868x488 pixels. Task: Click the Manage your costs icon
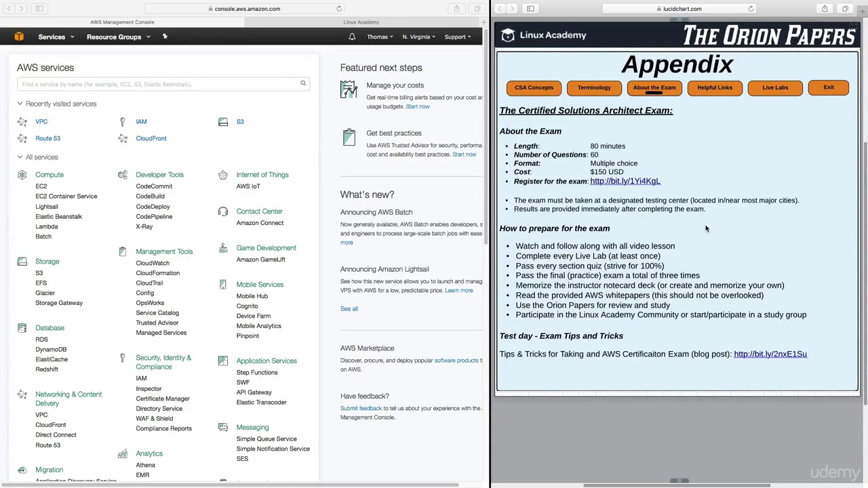pyautogui.click(x=349, y=89)
